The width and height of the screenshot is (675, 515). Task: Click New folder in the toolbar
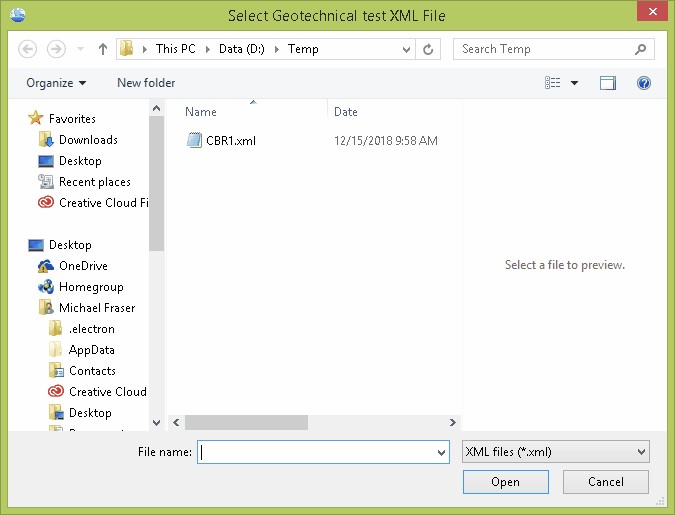(x=146, y=83)
